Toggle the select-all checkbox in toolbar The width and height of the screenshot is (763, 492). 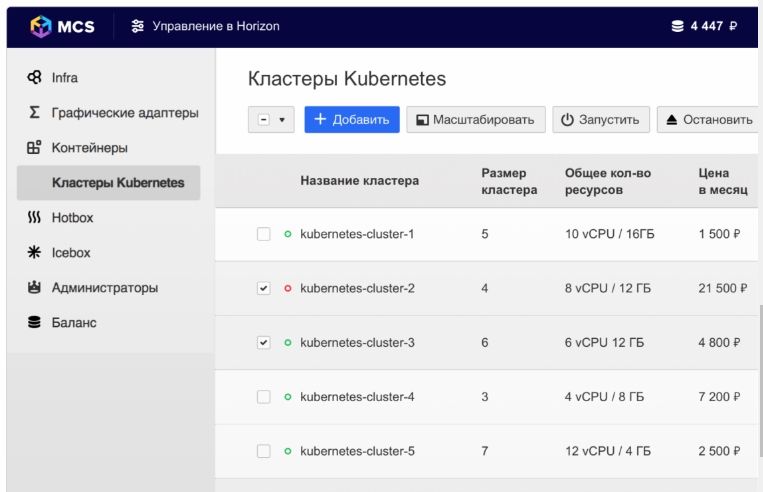263,120
